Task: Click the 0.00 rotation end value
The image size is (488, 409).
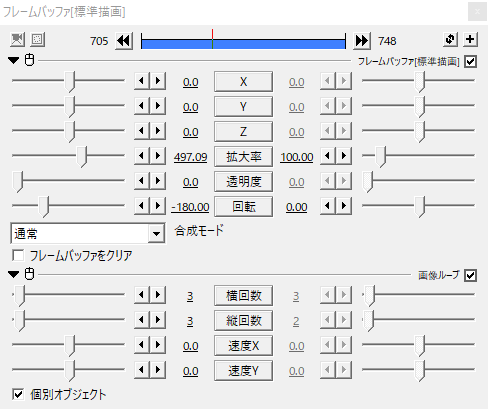Action: click(297, 207)
